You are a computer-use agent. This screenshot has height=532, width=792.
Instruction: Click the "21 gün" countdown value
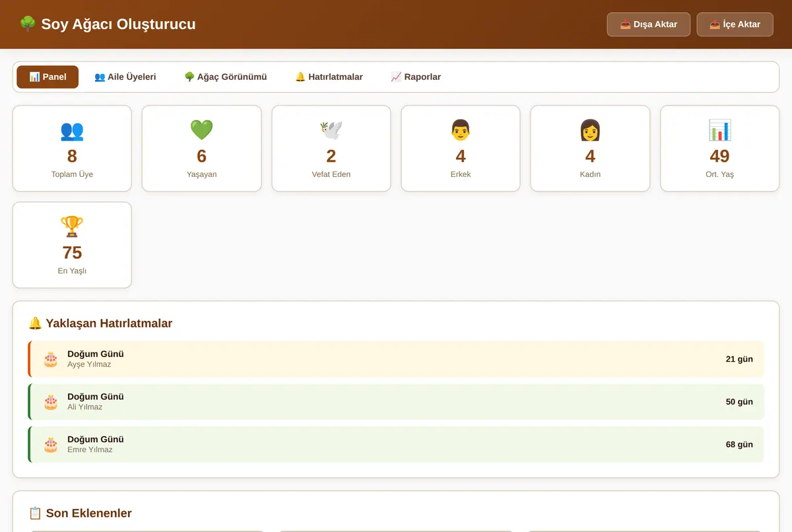(x=739, y=359)
